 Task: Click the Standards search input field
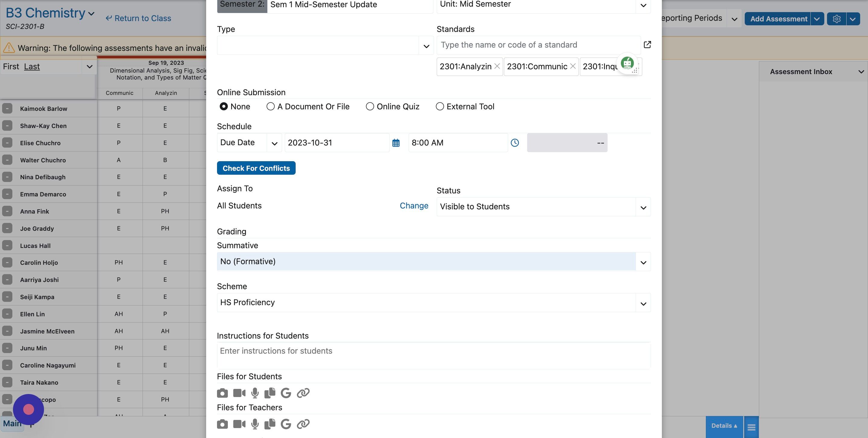tap(539, 45)
